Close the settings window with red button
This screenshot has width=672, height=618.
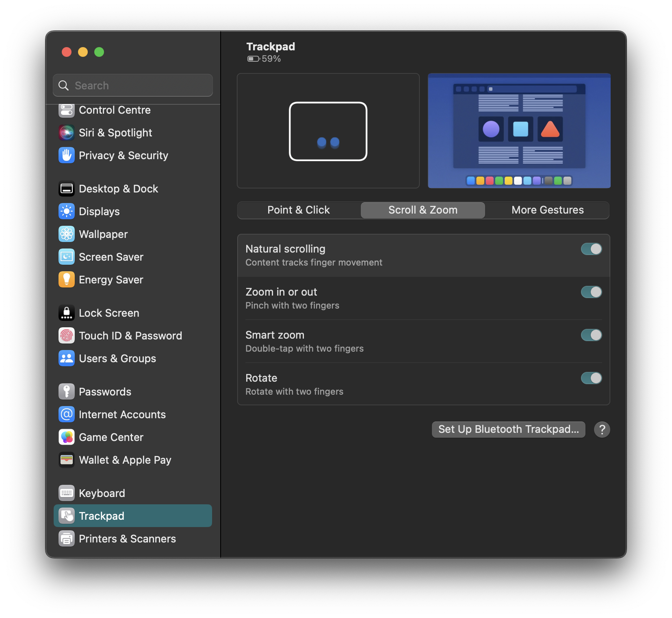pyautogui.click(x=67, y=52)
